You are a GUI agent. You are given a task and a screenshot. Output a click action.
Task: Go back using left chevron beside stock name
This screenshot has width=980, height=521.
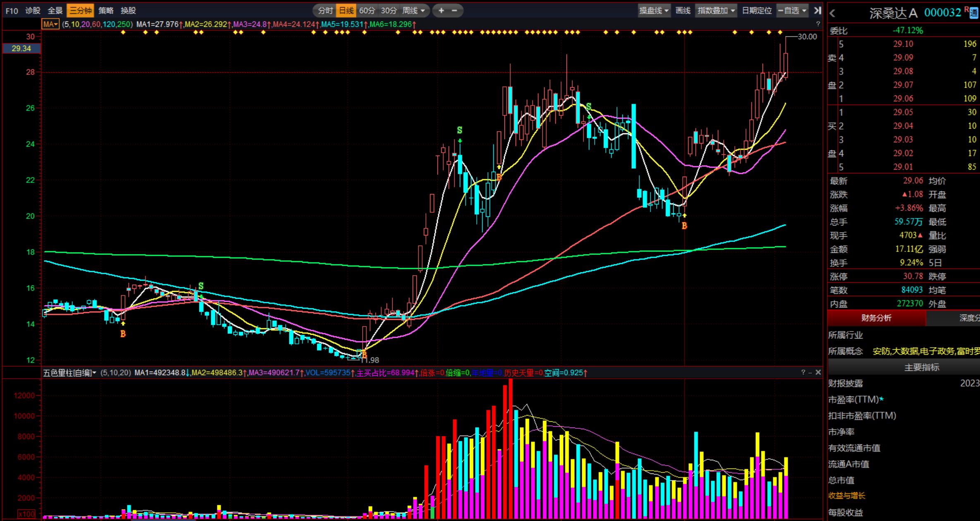click(x=833, y=14)
